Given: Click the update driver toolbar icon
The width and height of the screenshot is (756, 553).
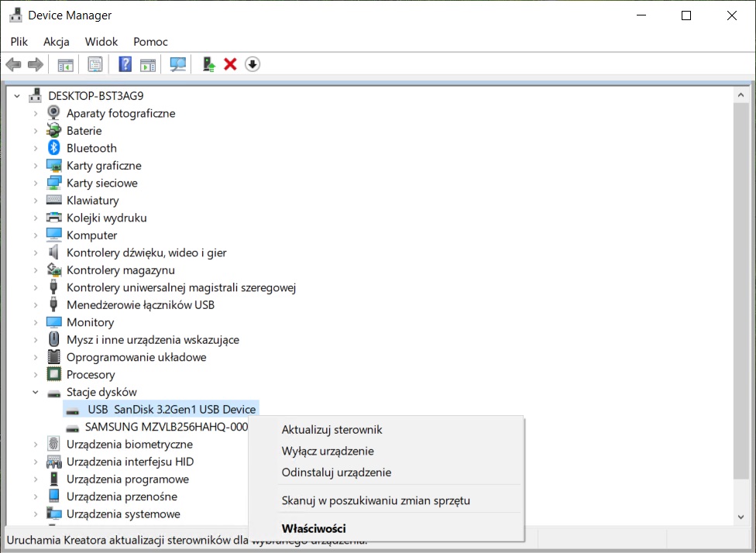Looking at the screenshot, I should coord(208,64).
